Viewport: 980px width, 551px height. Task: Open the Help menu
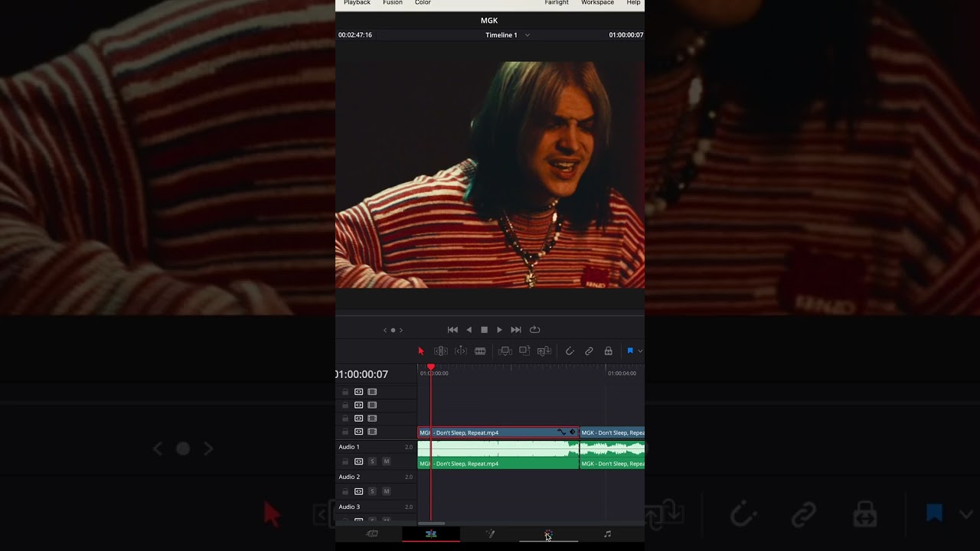pyautogui.click(x=633, y=3)
